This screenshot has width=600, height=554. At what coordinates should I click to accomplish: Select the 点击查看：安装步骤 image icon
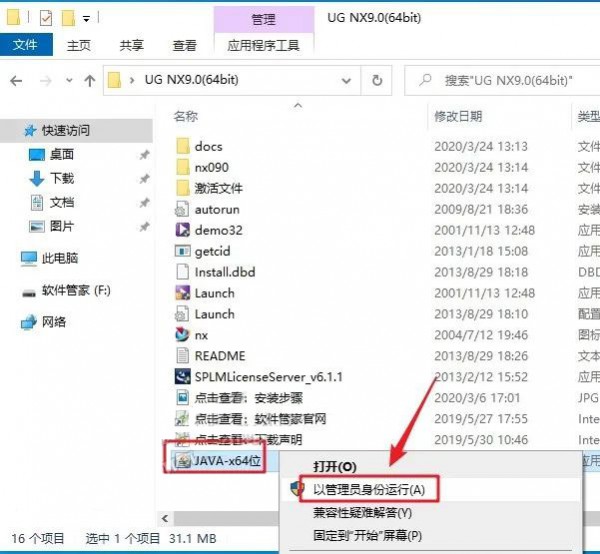click(183, 398)
